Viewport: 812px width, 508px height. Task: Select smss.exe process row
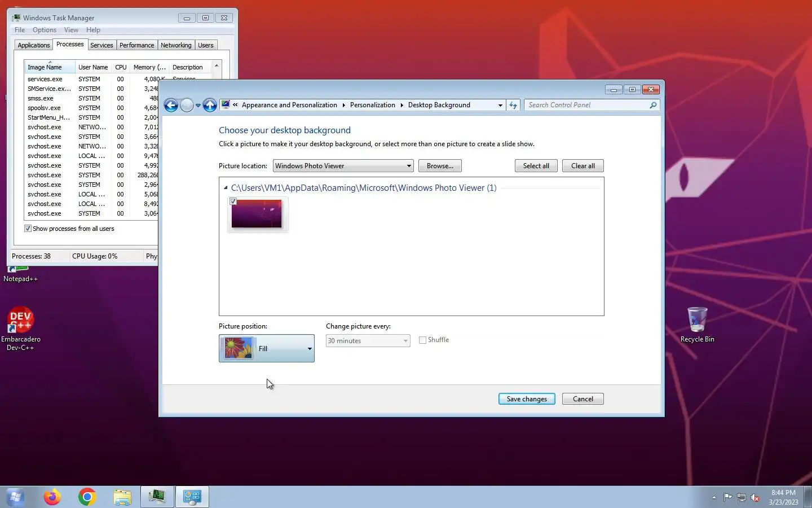[x=91, y=98]
